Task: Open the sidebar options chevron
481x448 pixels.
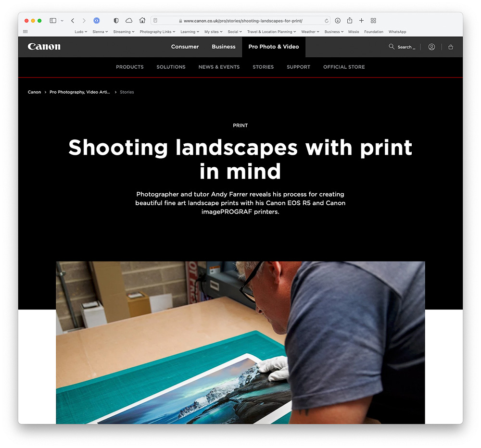Action: [62, 21]
